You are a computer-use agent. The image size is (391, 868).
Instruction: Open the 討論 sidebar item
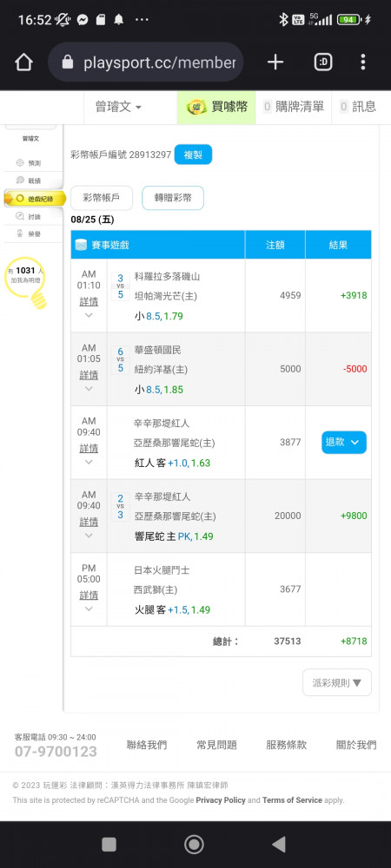[29, 216]
